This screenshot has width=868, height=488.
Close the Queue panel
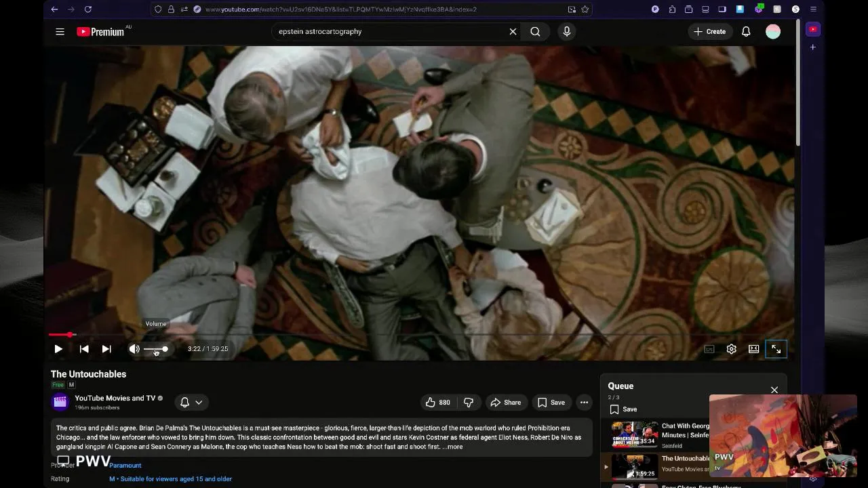click(774, 390)
